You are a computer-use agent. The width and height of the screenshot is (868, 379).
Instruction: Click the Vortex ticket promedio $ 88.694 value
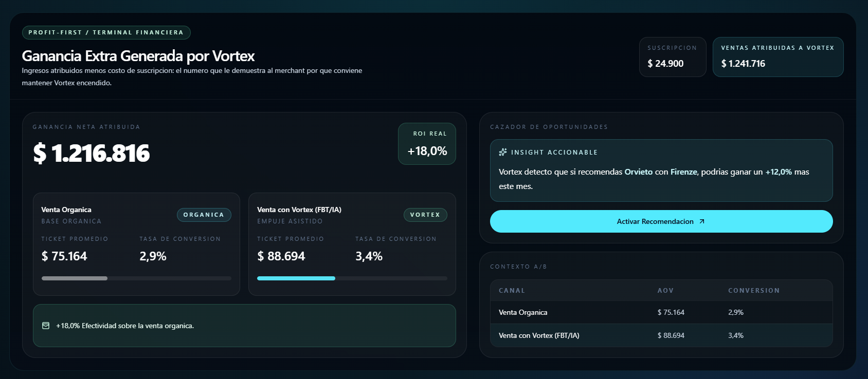[281, 256]
